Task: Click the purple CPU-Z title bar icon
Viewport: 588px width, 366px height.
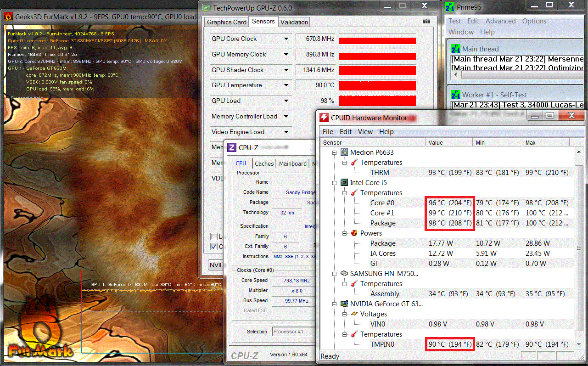Action: click(x=231, y=147)
